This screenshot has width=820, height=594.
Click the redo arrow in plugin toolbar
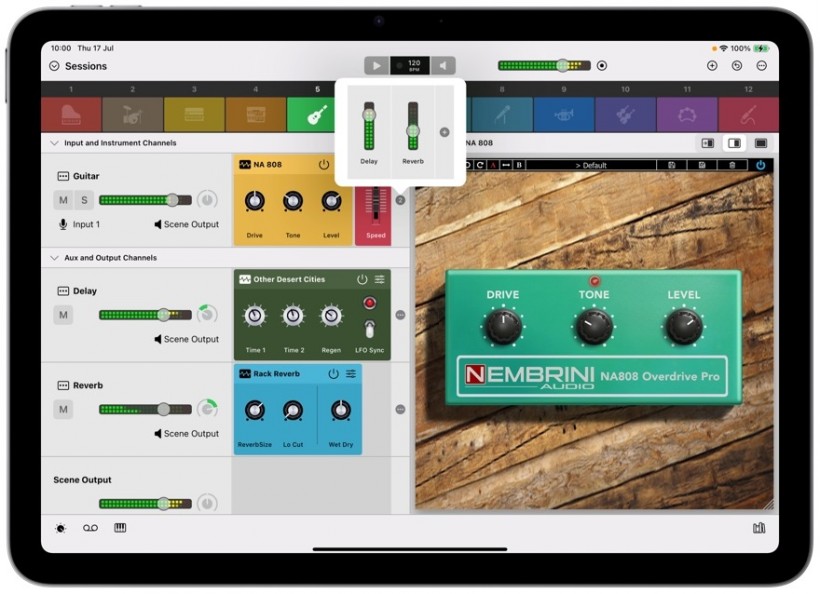click(480, 165)
